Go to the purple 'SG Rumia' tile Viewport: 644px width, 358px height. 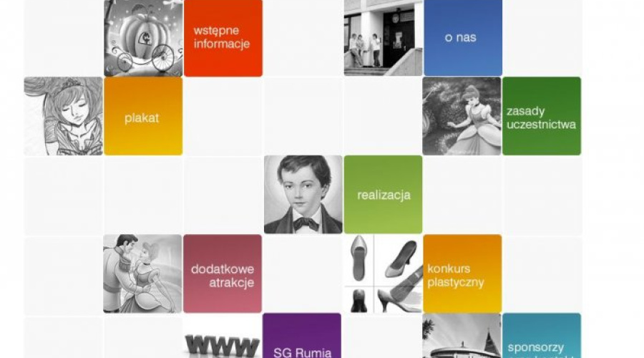[302, 335]
